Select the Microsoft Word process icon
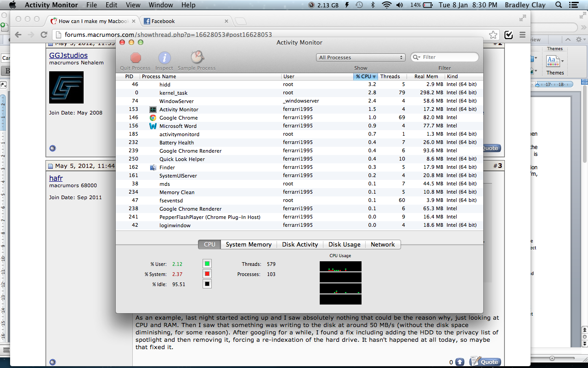 (x=153, y=126)
